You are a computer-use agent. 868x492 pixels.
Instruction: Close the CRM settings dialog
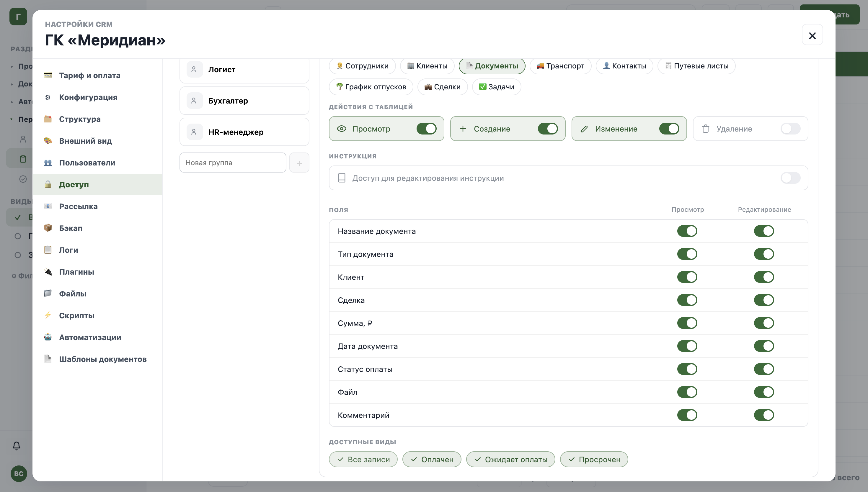point(812,35)
